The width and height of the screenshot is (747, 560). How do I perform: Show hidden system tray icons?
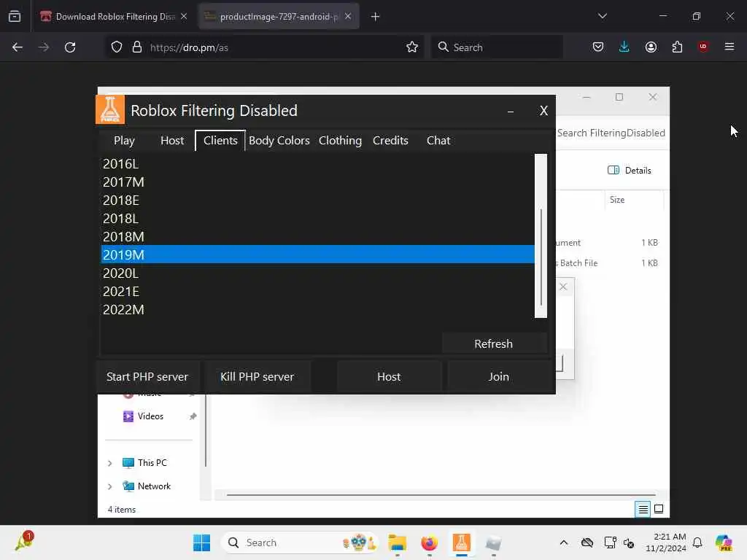click(x=564, y=542)
